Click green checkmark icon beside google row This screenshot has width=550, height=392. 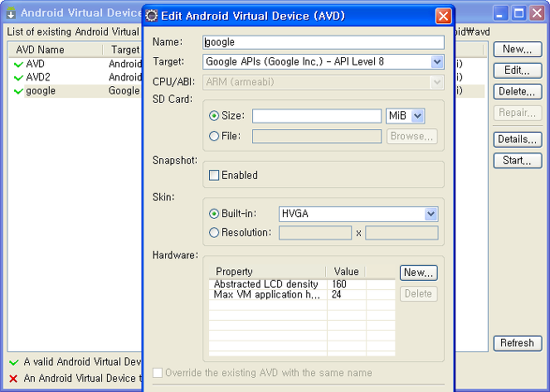click(18, 91)
